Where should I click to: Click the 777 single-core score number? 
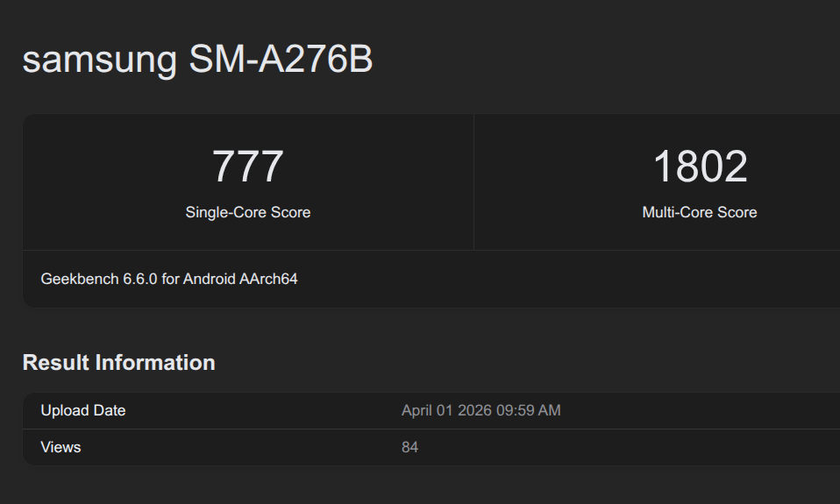coord(247,167)
